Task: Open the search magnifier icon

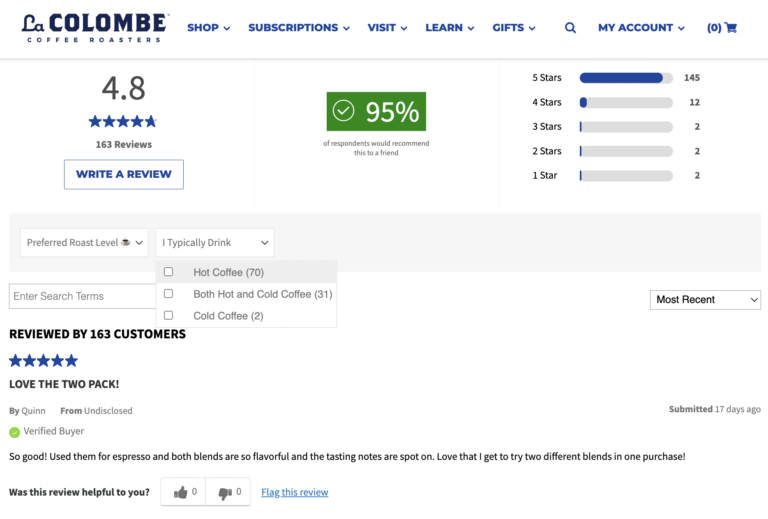Action: click(570, 28)
